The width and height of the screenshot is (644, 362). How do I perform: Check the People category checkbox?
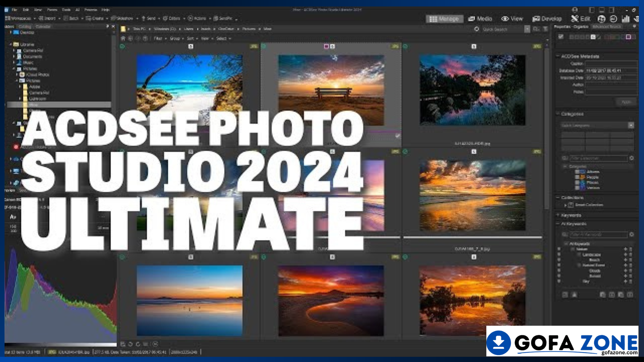coord(577,177)
